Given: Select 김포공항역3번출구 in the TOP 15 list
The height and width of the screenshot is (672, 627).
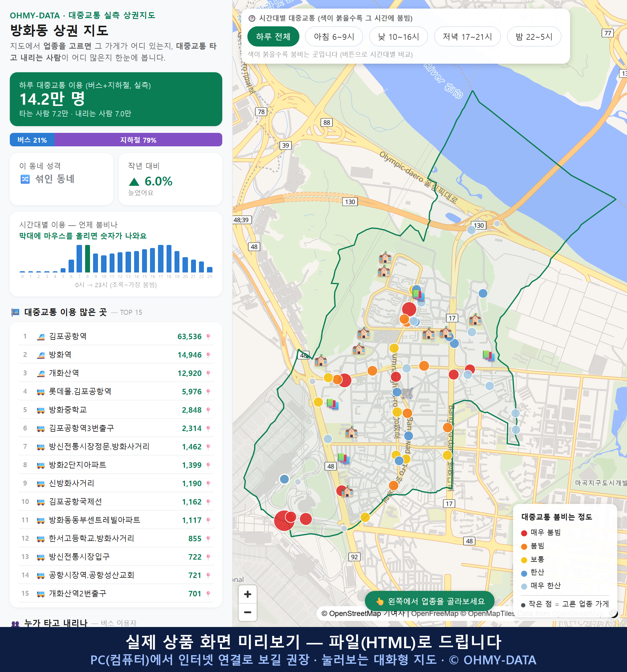Looking at the screenshot, I should pyautogui.click(x=116, y=428).
